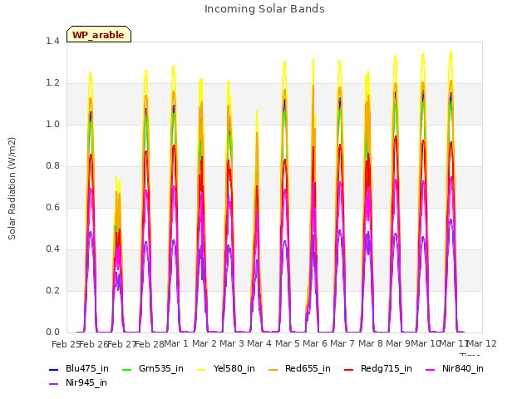532x399 pixels.
Task: Toggle the Red655_in legend entry
Action: pos(299,369)
